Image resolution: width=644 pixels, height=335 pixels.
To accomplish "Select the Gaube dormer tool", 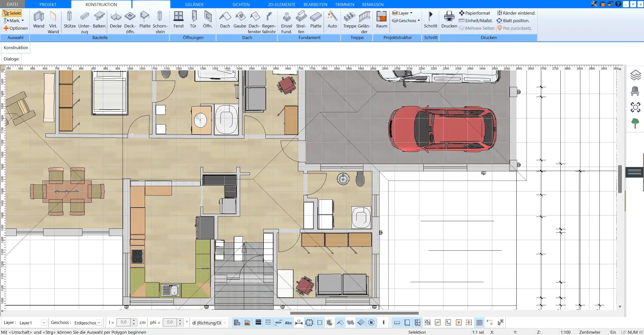I will point(240,19).
